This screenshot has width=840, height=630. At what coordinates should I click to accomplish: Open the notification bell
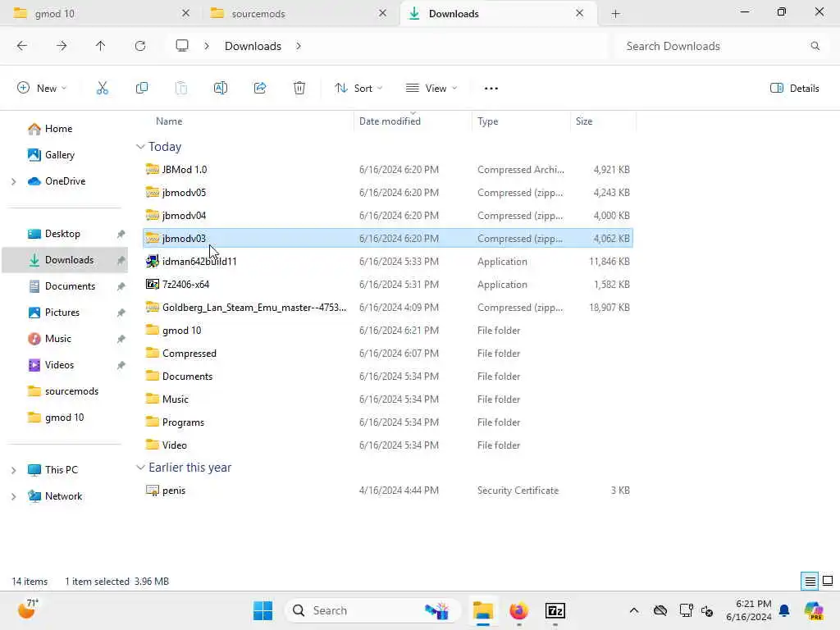(x=784, y=610)
